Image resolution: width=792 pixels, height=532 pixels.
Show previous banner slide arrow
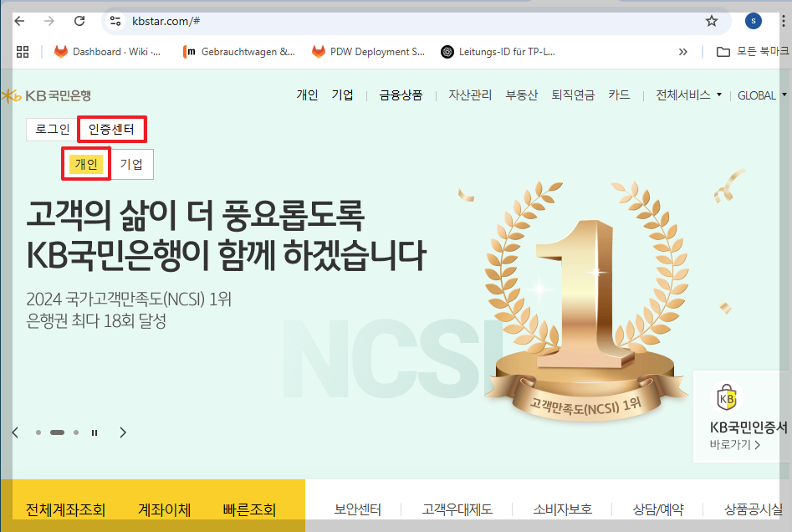point(15,432)
